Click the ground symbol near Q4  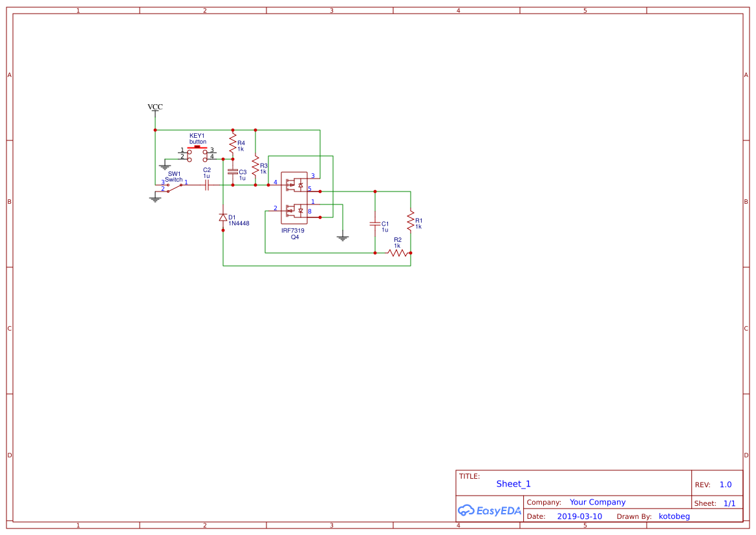[342, 237]
